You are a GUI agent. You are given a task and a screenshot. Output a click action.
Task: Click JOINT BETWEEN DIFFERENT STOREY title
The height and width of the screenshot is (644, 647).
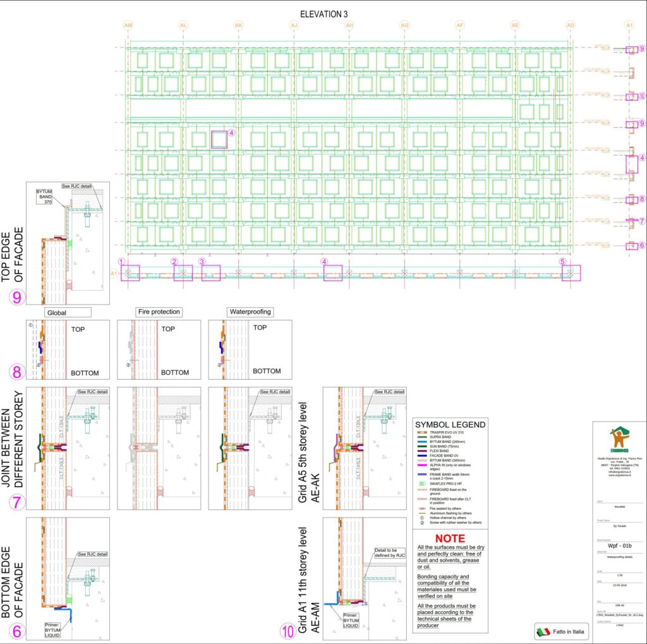12,439
